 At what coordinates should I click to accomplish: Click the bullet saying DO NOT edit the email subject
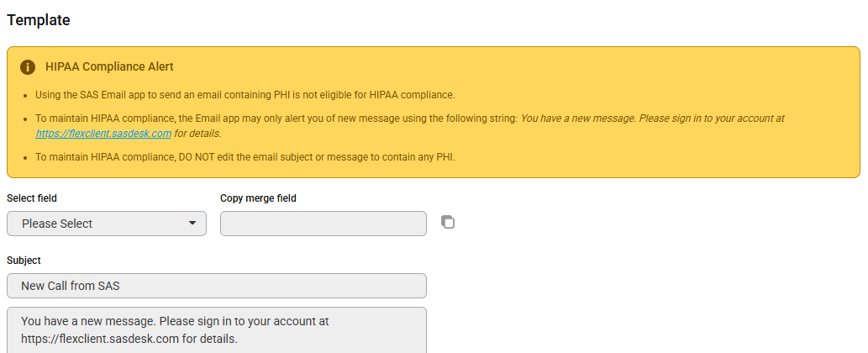[x=245, y=157]
